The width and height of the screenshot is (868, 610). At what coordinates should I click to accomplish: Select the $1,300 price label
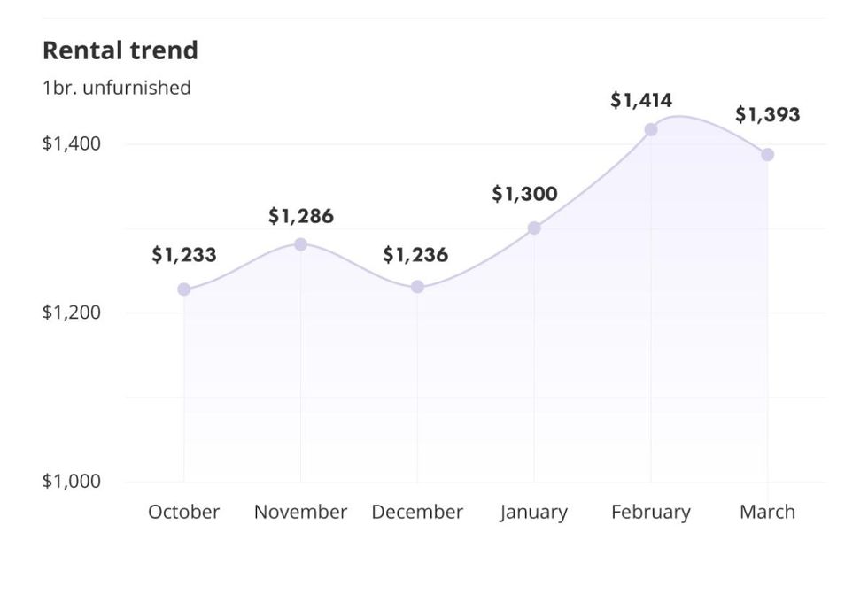tap(524, 194)
